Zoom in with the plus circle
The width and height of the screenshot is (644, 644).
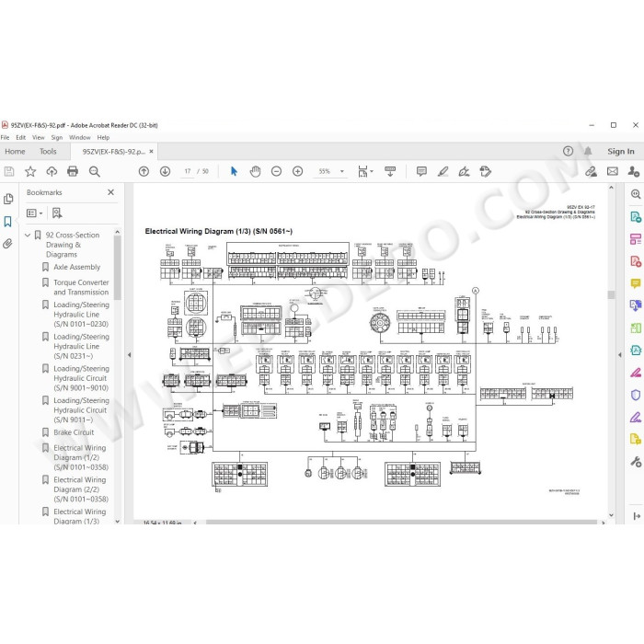tap(298, 171)
